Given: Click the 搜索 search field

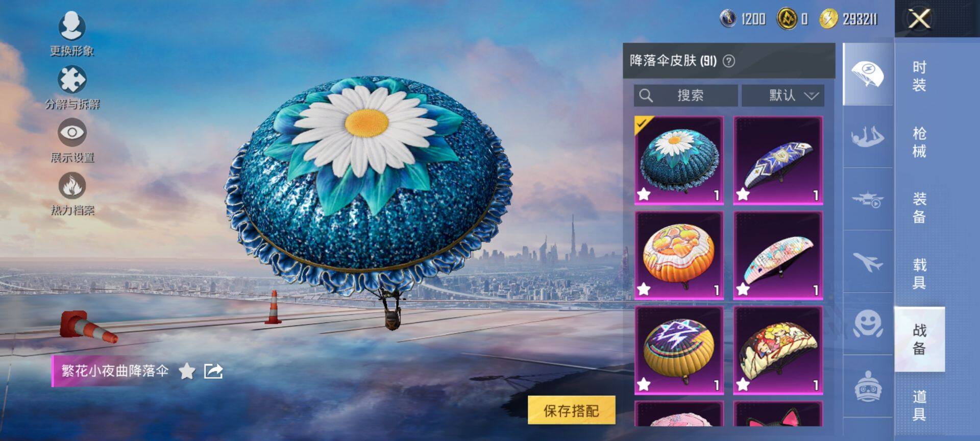Looking at the screenshot, I should point(685,95).
